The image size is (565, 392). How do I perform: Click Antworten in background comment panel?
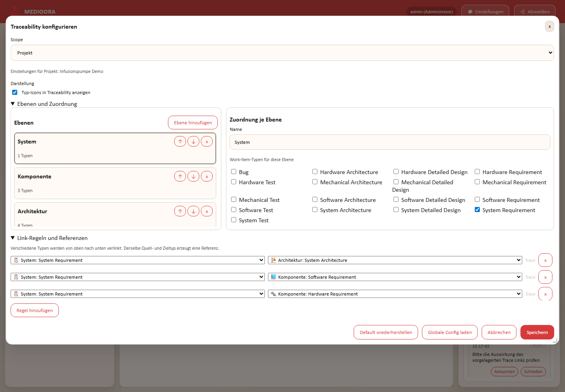pyautogui.click(x=505, y=372)
